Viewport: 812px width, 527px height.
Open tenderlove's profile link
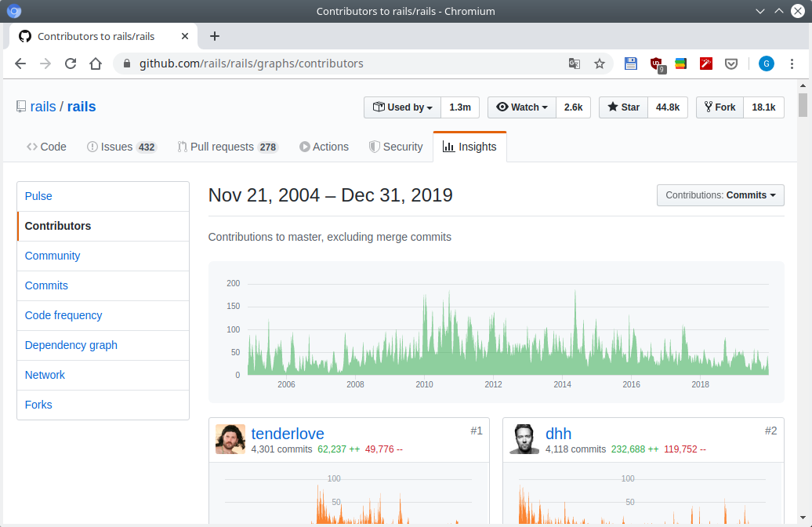288,434
